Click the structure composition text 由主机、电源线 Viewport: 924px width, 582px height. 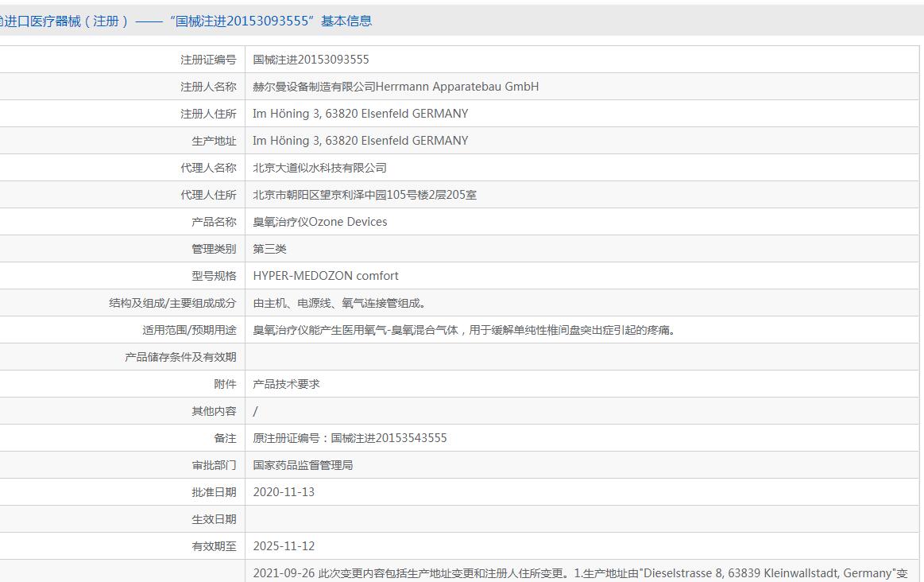tap(339, 303)
